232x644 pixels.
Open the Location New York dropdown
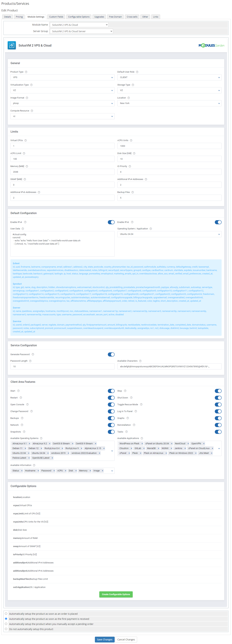[x=169, y=103]
